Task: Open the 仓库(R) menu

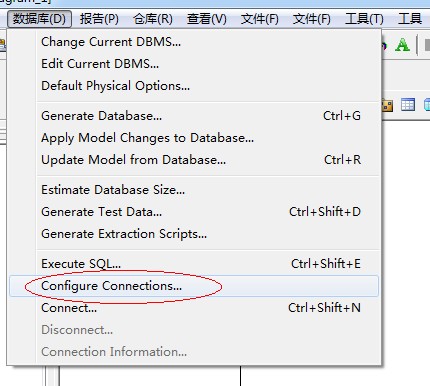Action: [x=153, y=19]
